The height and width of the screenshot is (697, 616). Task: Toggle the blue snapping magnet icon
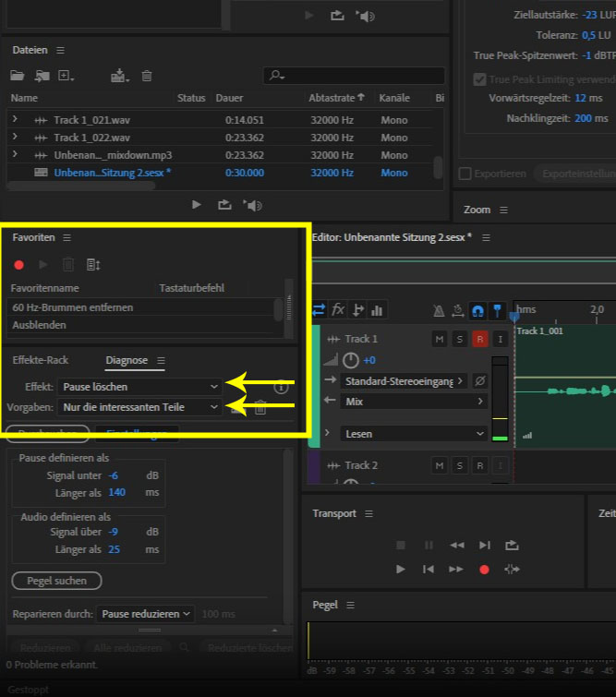(x=477, y=310)
